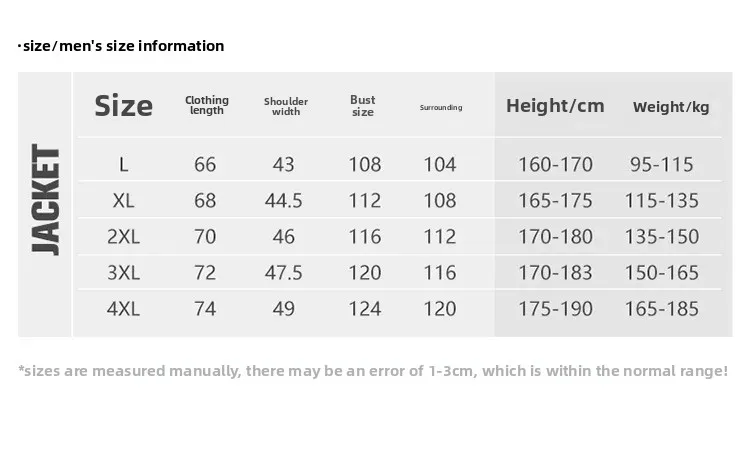The width and height of the screenshot is (750, 449).
Task: Click the manual measurement error footnote
Action: 373,371
